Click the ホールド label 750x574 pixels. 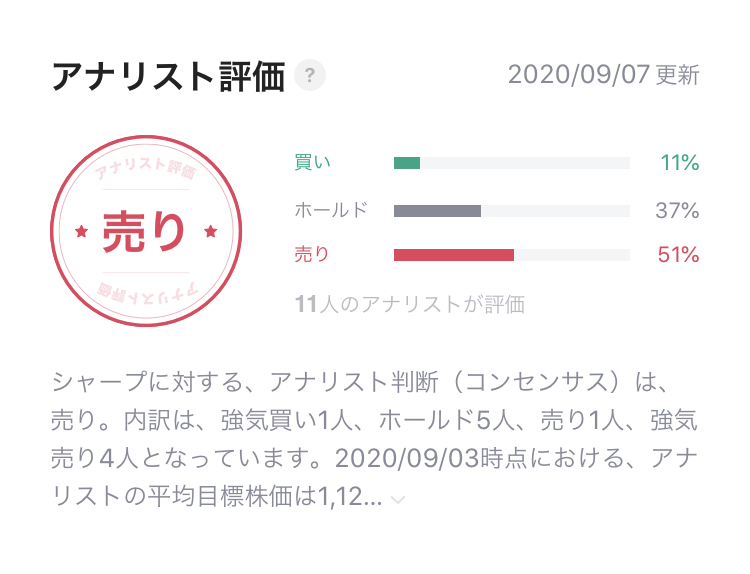(331, 210)
